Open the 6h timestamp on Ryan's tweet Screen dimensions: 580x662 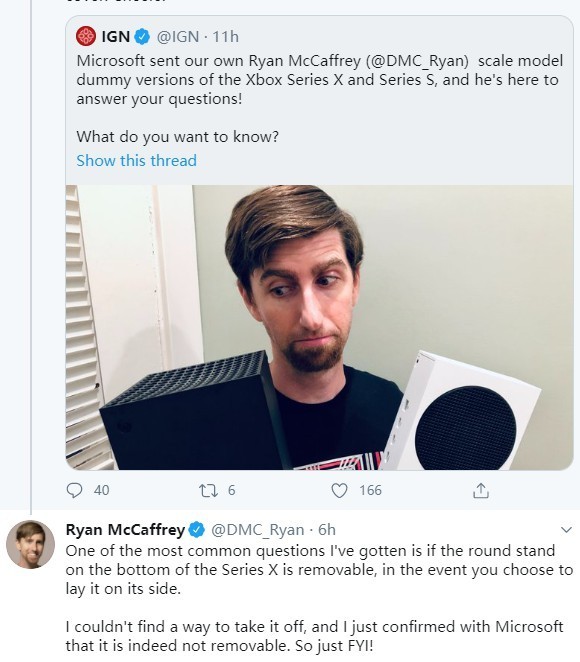(x=327, y=529)
